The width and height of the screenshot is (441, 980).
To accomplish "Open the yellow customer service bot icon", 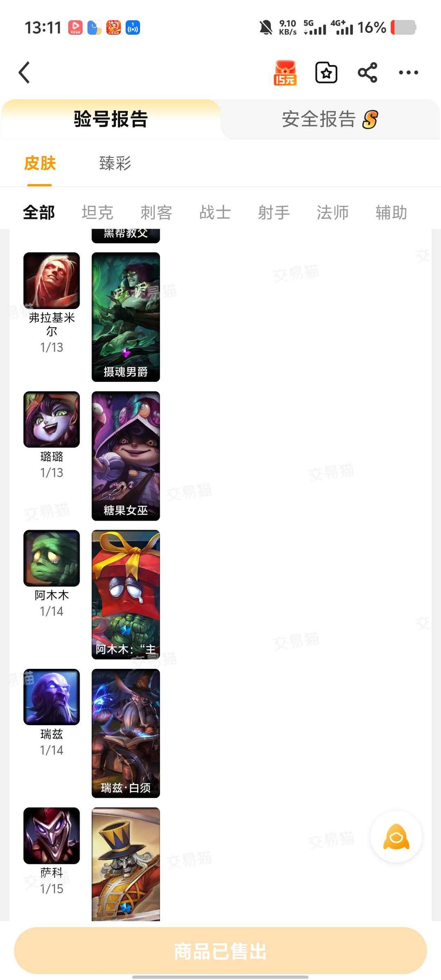I will tap(396, 837).
